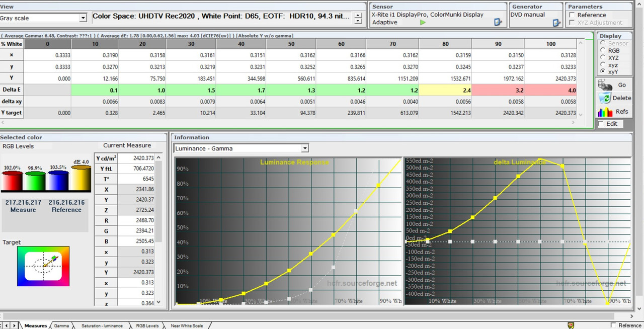This screenshot has height=329, width=644.
Task: Open the Near White Scale tab
Action: [x=187, y=325]
